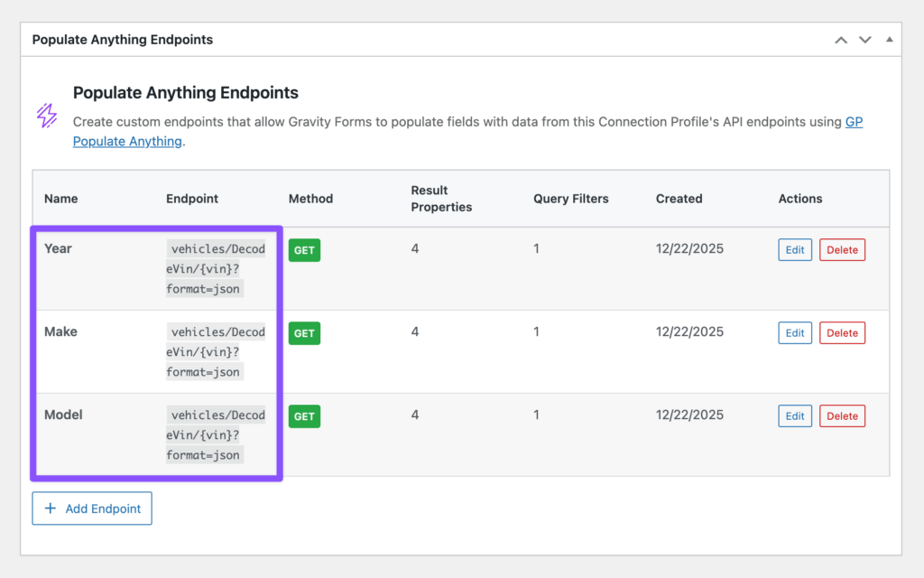Click the purple zap icon beside the heading
Screen dimensions: 924x578
pyautogui.click(x=47, y=115)
